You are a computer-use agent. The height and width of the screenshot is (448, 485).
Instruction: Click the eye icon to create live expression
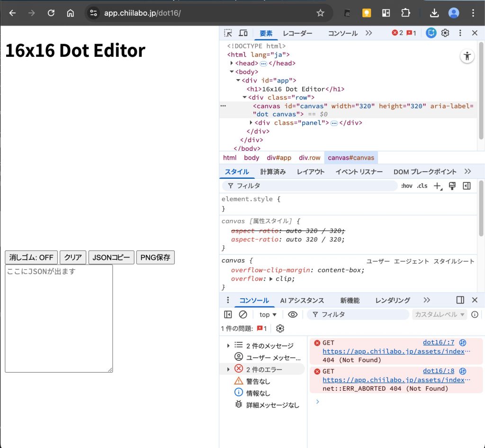[294, 314]
